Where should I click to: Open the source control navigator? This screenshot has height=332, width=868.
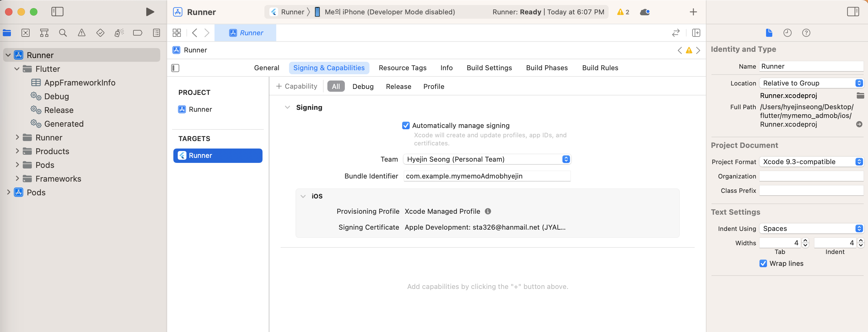[x=26, y=33]
